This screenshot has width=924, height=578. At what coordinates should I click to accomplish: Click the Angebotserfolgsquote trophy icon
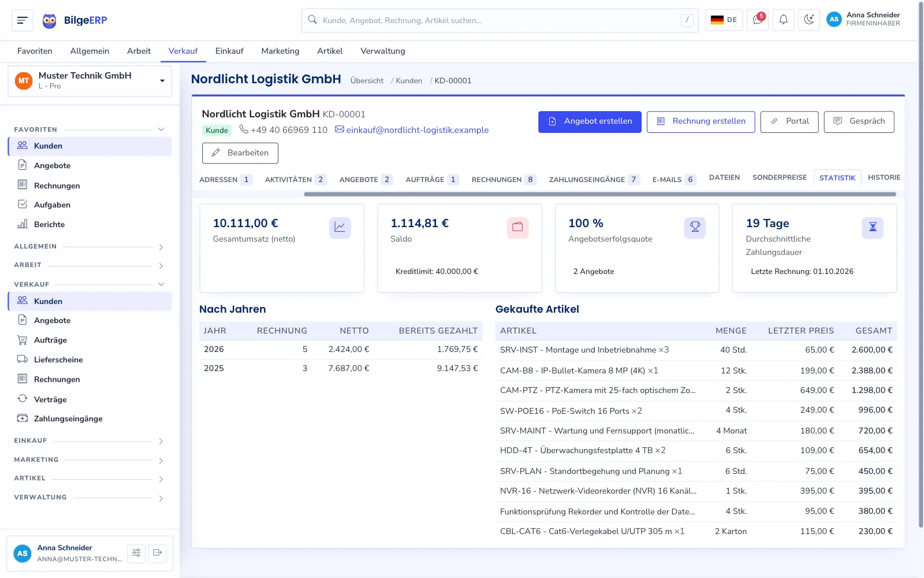pyautogui.click(x=695, y=228)
